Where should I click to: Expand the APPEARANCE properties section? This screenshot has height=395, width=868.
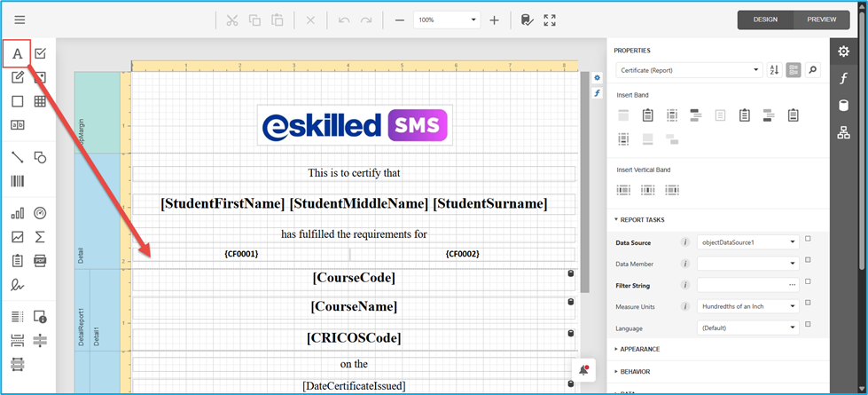639,349
